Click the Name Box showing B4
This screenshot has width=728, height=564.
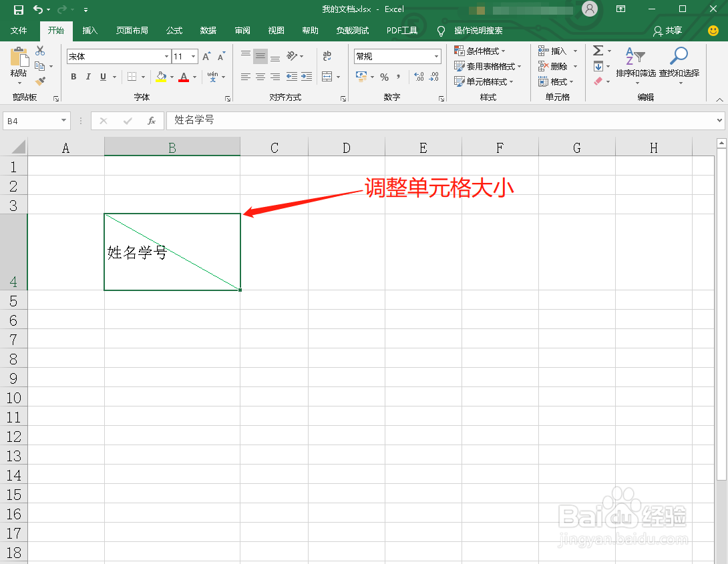coord(37,121)
